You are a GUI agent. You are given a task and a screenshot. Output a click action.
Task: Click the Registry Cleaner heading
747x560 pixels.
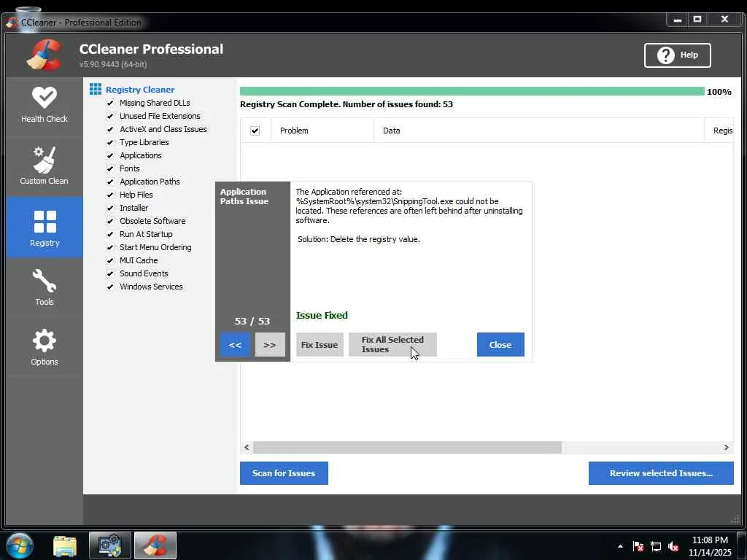pyautogui.click(x=140, y=90)
